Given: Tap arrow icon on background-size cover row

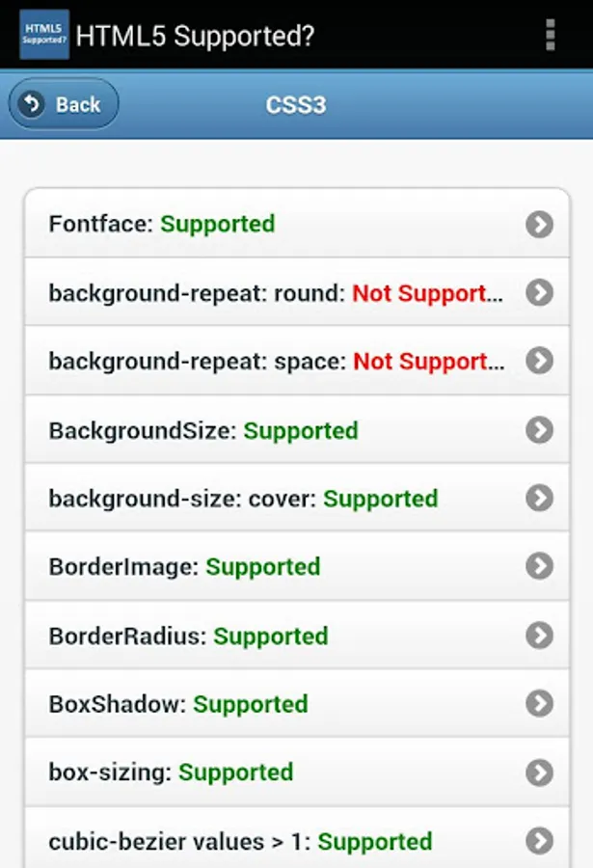Looking at the screenshot, I should click(539, 499).
